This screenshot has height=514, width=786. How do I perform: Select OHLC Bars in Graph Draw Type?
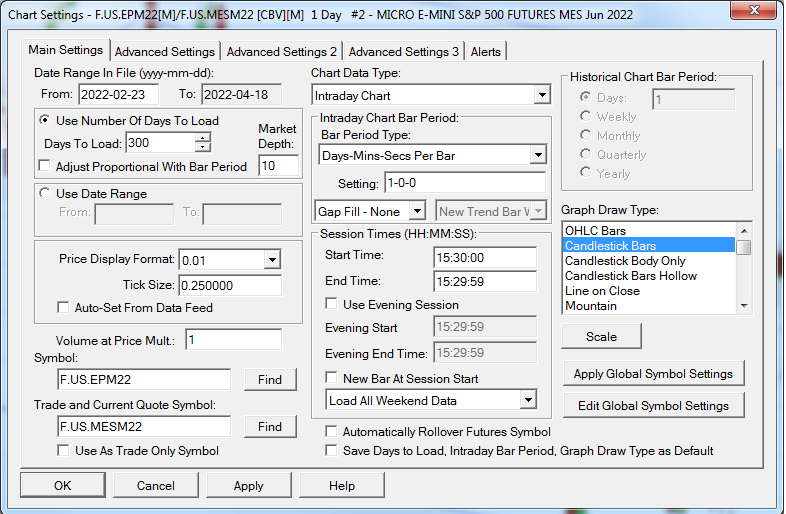pyautogui.click(x=649, y=231)
